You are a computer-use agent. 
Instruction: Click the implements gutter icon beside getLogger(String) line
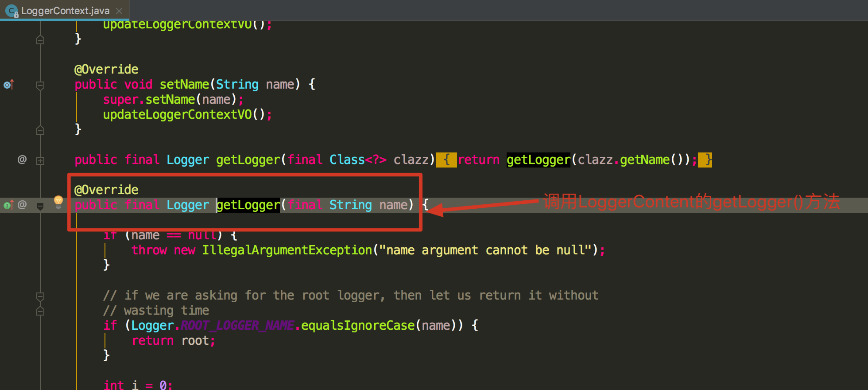(8, 205)
